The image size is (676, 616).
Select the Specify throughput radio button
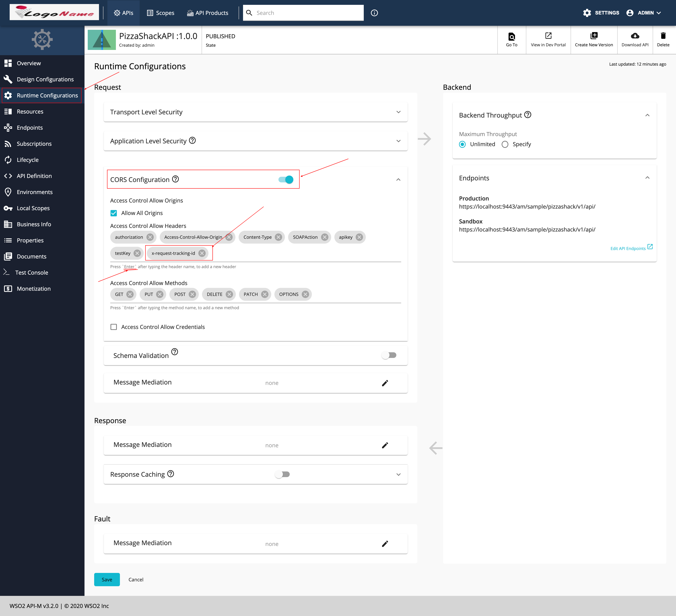(505, 144)
